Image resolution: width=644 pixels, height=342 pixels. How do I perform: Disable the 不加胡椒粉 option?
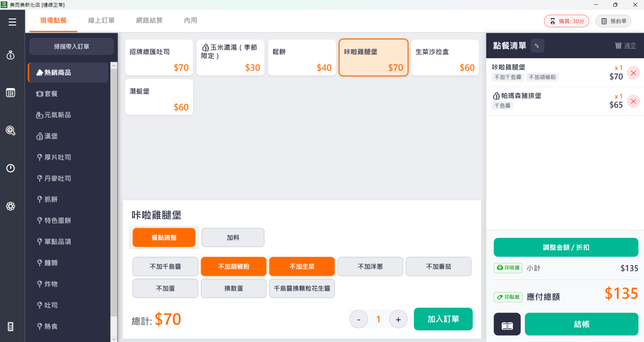point(234,266)
